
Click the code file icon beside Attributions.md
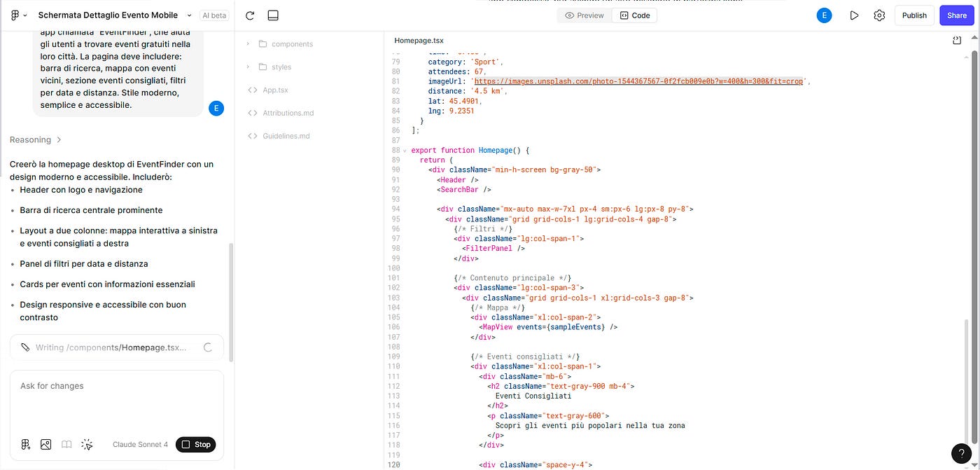[x=253, y=113]
